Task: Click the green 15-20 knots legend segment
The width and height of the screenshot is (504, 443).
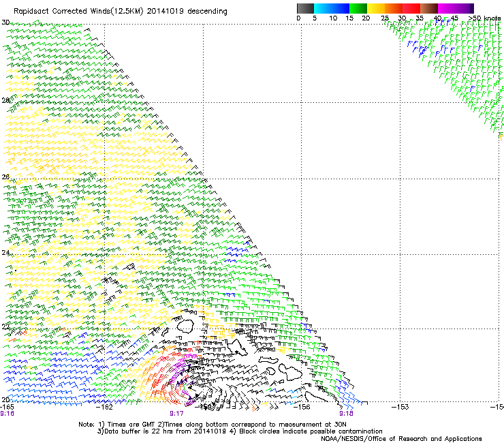Action: (358, 8)
